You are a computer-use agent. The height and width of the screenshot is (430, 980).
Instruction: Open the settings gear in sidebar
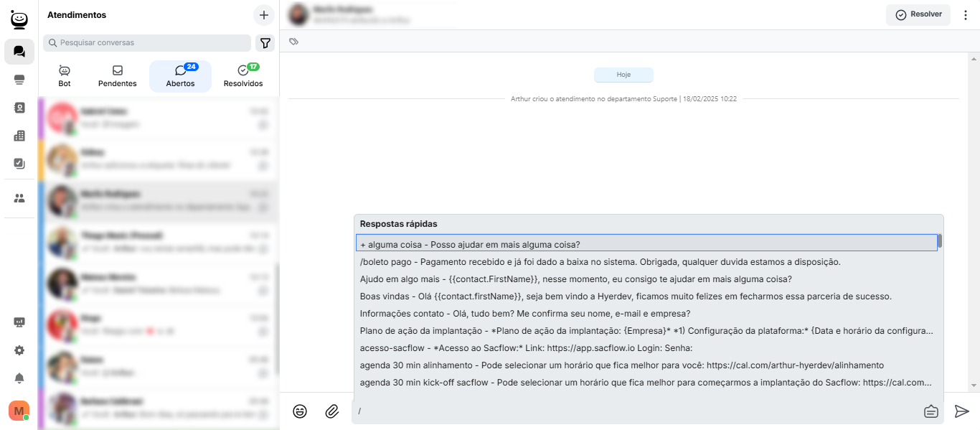point(19,350)
